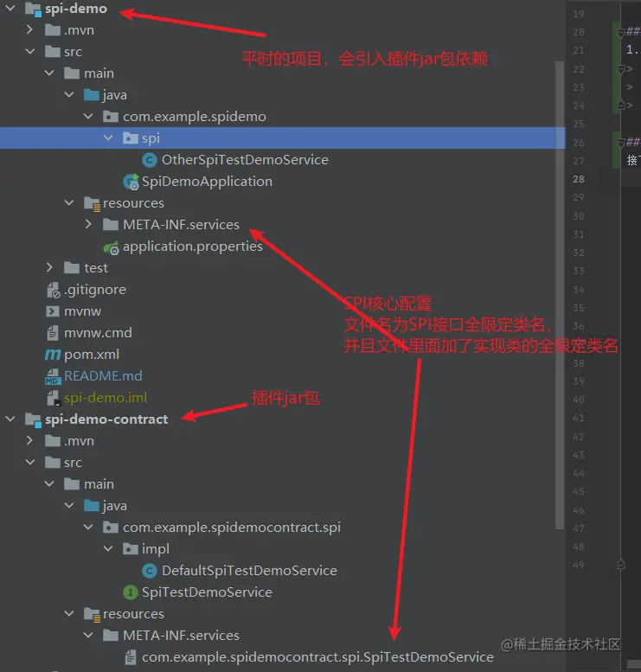Select mvnw.cmd in the project tree
The image size is (641, 672).
(x=99, y=333)
